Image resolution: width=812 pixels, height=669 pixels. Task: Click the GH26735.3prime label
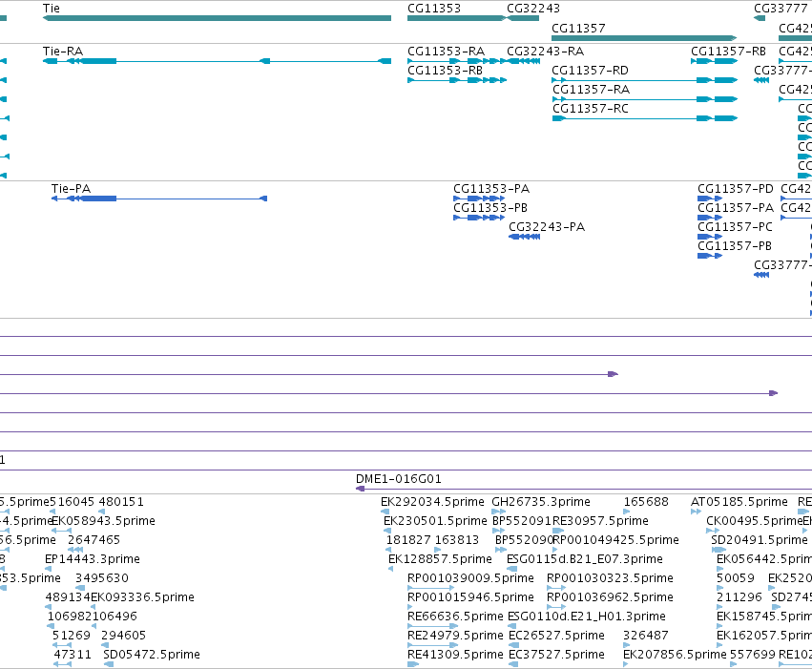541,502
